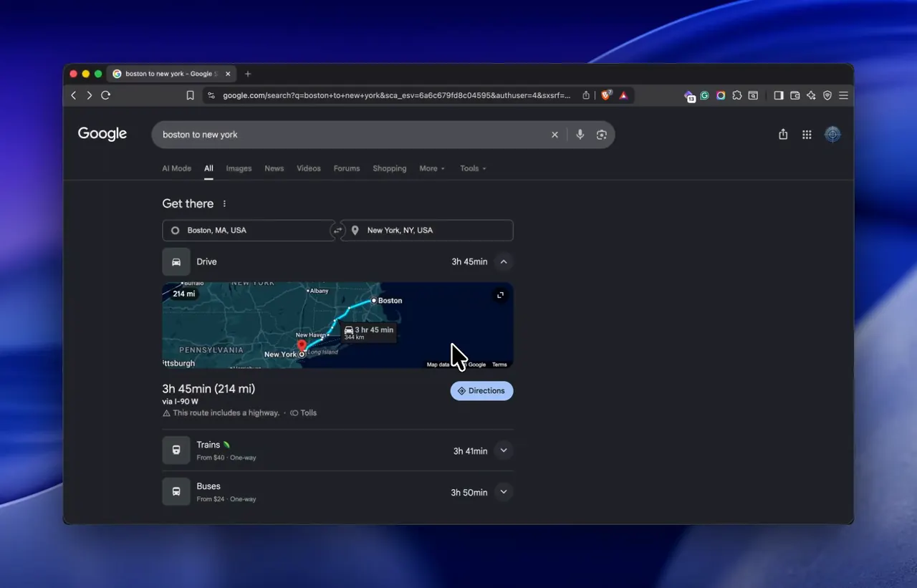Start voice search with the microphone icon

[x=580, y=135]
